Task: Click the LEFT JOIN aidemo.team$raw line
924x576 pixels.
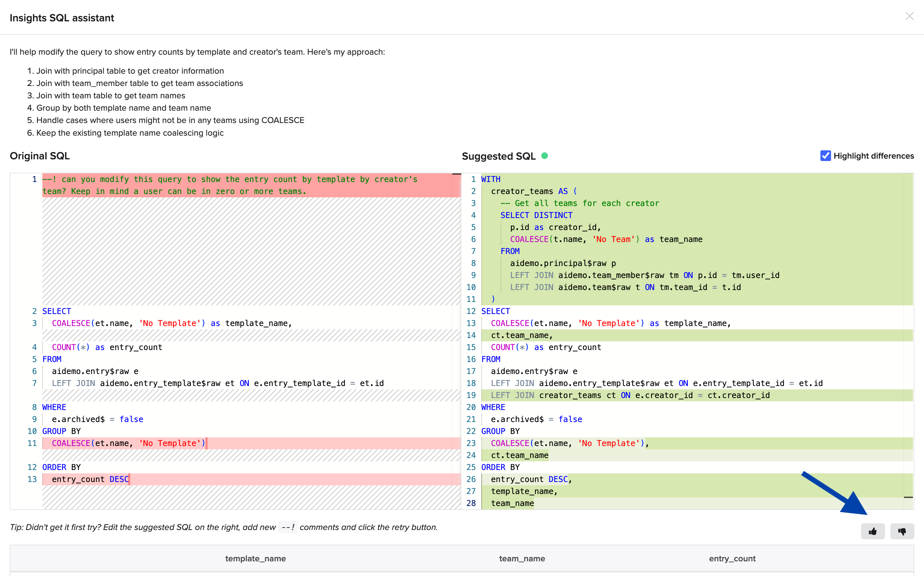Action: coord(625,287)
